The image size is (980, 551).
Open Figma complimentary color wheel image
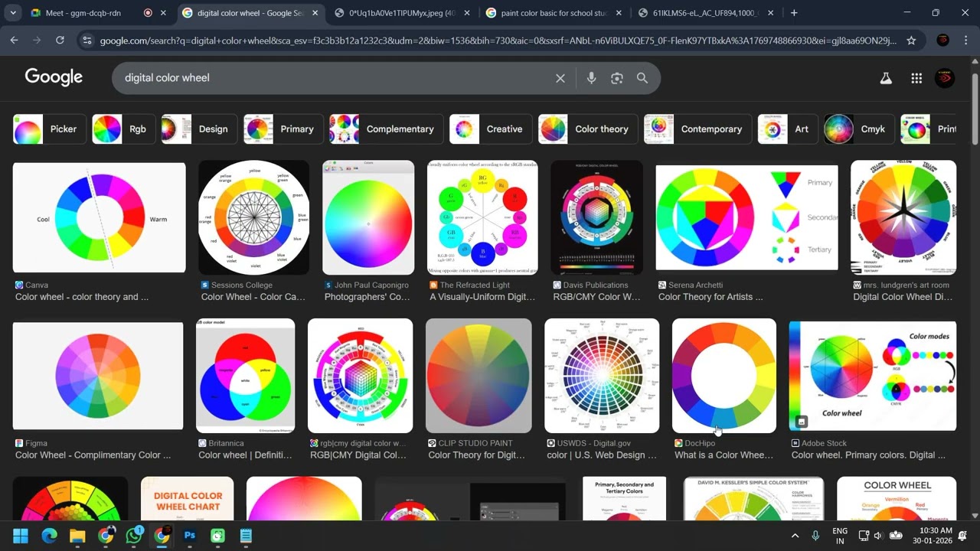pos(98,376)
